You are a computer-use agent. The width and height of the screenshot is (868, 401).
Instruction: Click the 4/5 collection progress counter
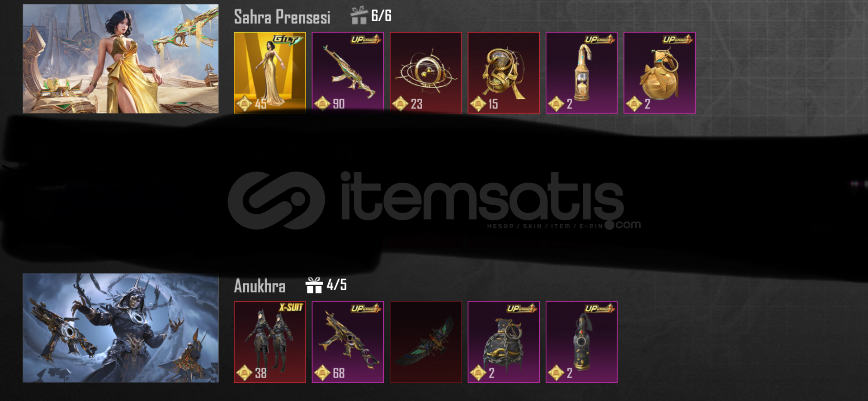337,285
